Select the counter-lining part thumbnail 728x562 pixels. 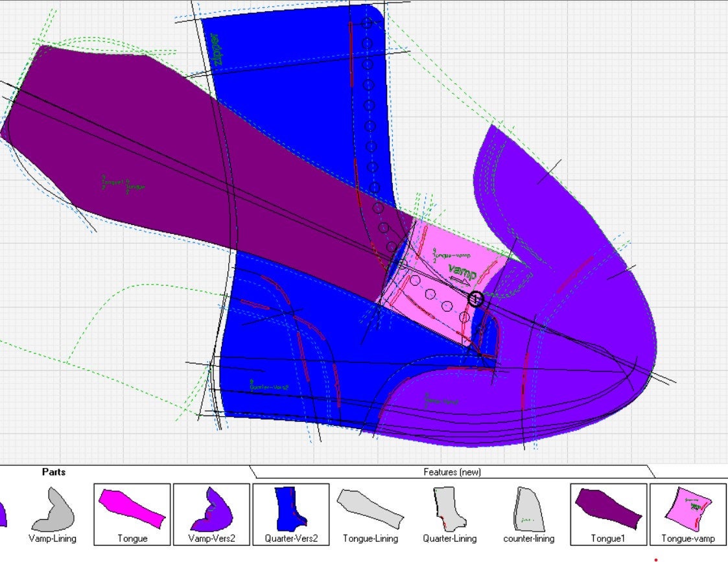[529, 514]
